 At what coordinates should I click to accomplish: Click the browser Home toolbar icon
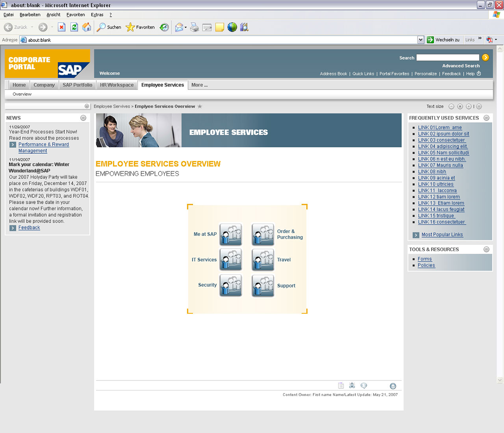tap(87, 27)
